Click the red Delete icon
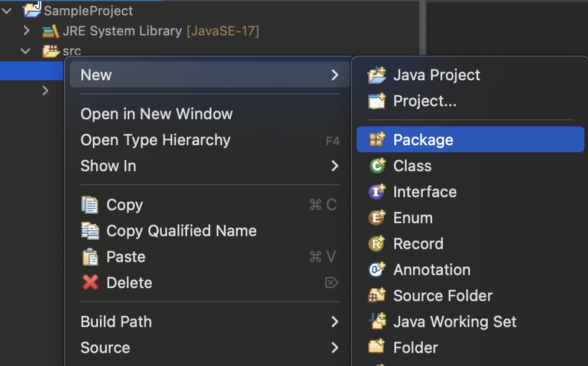Viewport: 588px width, 366px height. (x=90, y=282)
